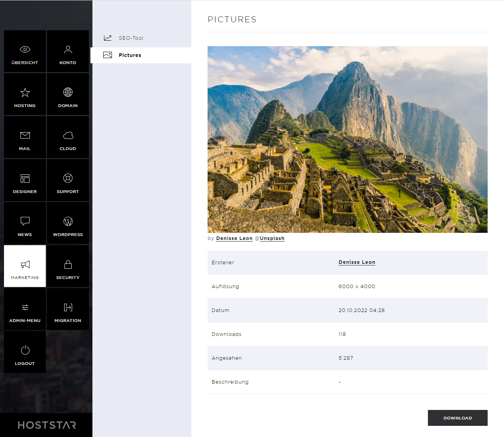The width and height of the screenshot is (504, 437).
Task: Open the Übersicht eye icon tile
Action: pos(25,51)
